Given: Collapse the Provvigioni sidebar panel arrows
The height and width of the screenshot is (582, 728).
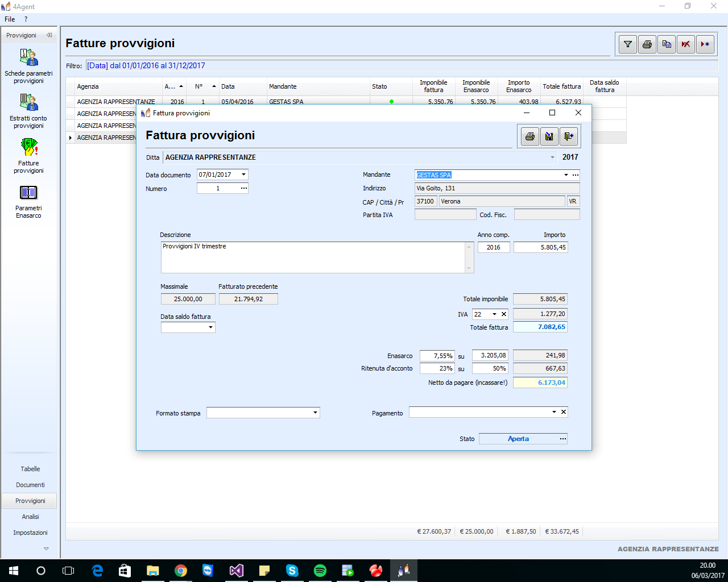Looking at the screenshot, I should coord(49,35).
